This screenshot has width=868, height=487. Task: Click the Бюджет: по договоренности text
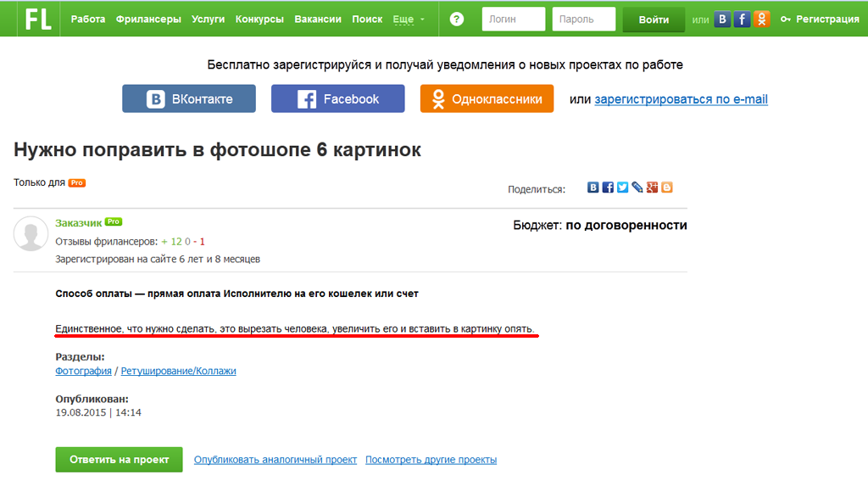coord(600,225)
